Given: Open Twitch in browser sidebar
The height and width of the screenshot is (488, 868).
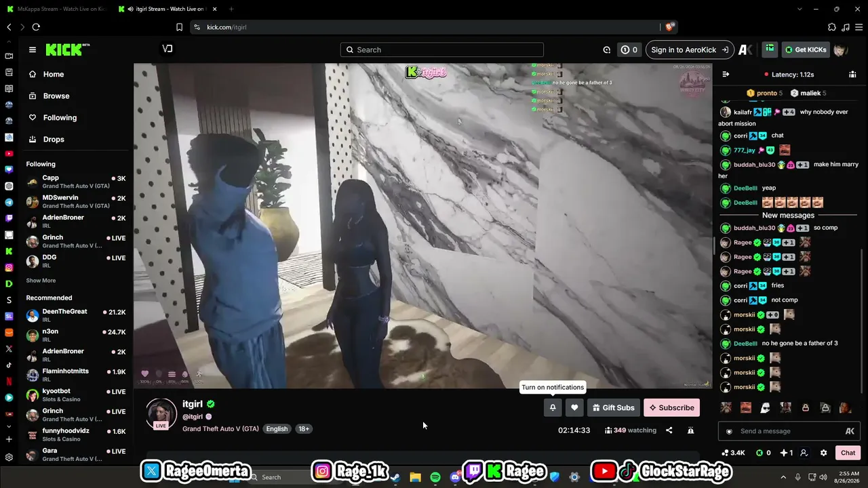Looking at the screenshot, I should tap(9, 219).
